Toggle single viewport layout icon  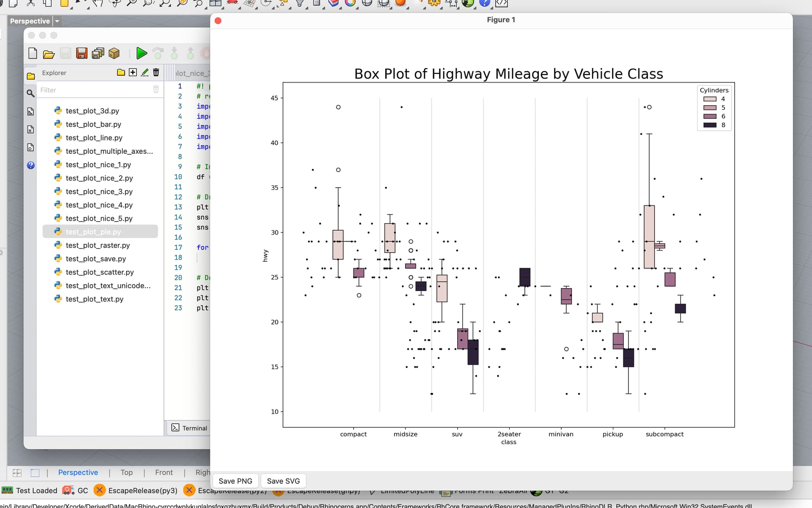[35, 473]
